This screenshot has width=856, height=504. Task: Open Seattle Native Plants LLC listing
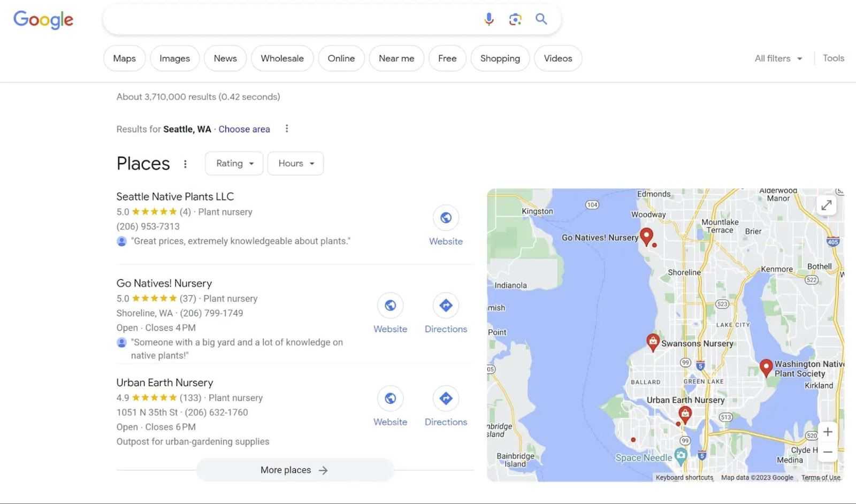pyautogui.click(x=175, y=196)
